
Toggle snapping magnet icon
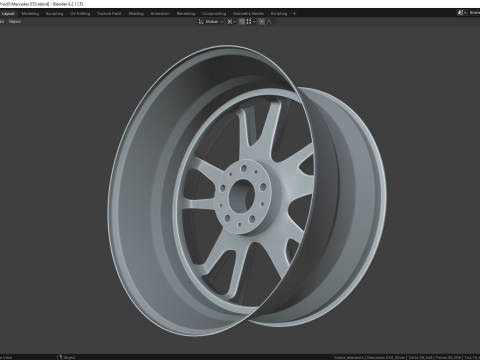[242, 22]
